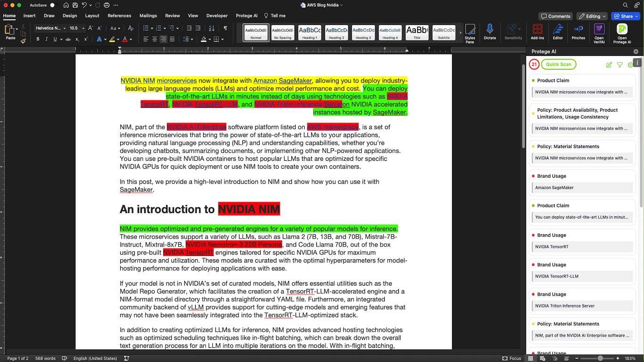Open the Borders dropdown arrow

pyautogui.click(x=223, y=39)
